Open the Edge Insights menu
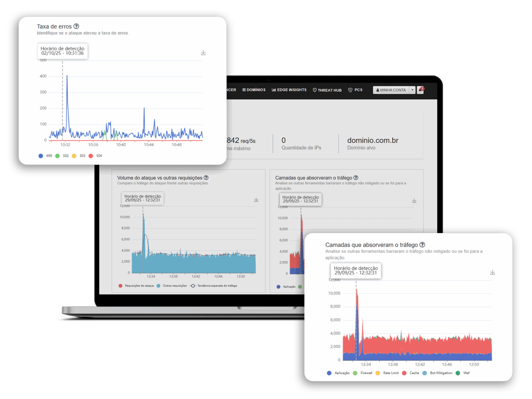Image resolution: width=532 pixels, height=399 pixels. pos(289,90)
